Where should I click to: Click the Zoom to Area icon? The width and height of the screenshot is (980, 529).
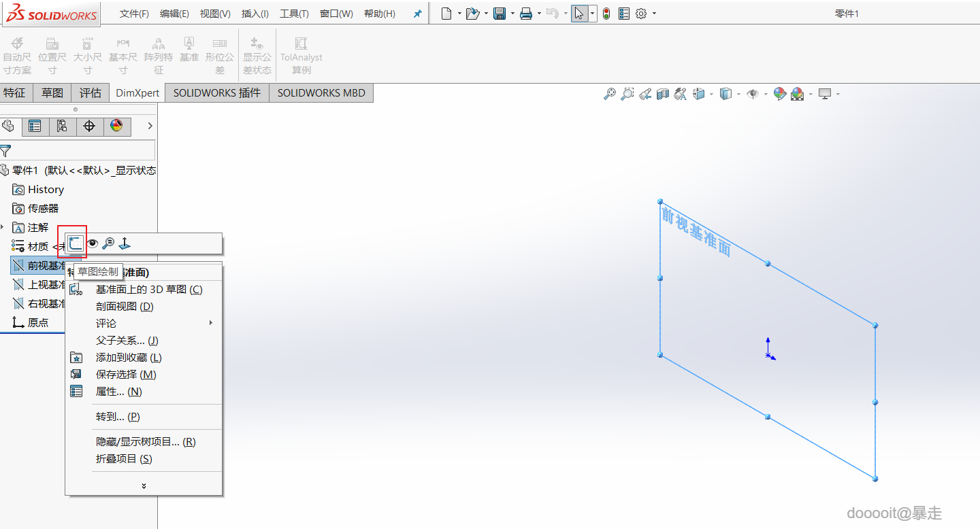click(x=627, y=94)
